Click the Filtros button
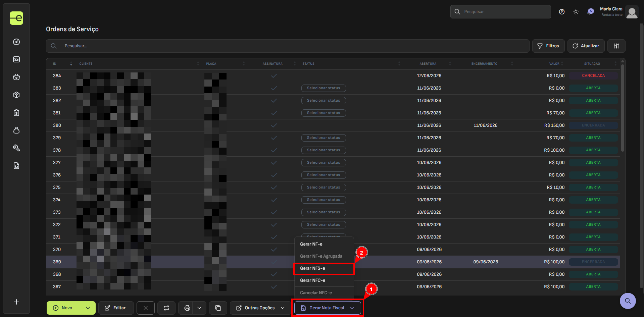644x317 pixels. 548,46
